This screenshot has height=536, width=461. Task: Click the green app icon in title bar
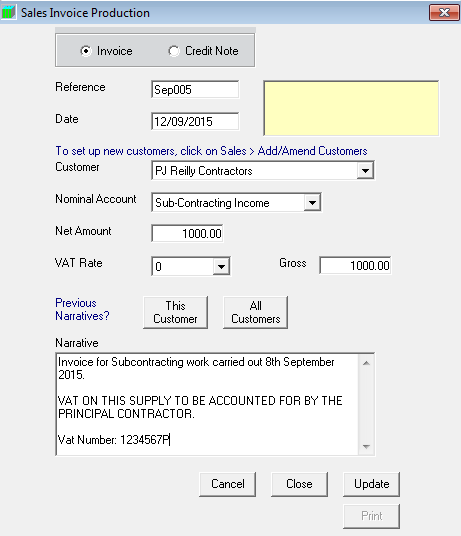click(8, 12)
